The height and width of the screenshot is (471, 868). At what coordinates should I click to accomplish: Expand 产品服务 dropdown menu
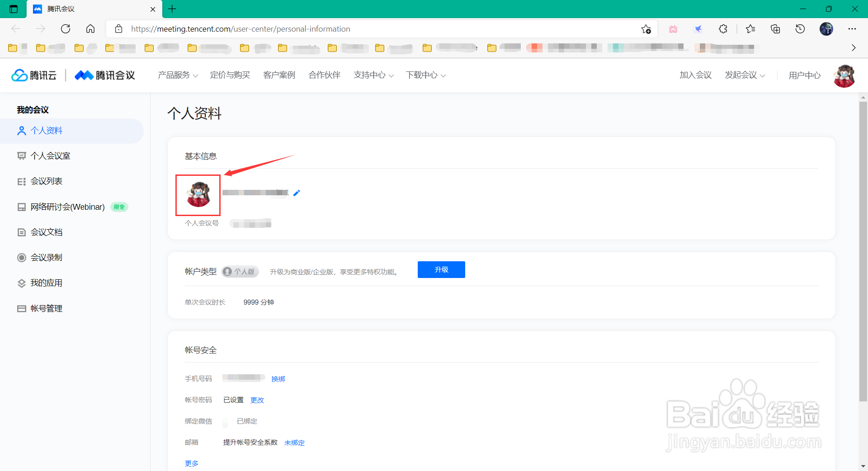click(x=178, y=75)
